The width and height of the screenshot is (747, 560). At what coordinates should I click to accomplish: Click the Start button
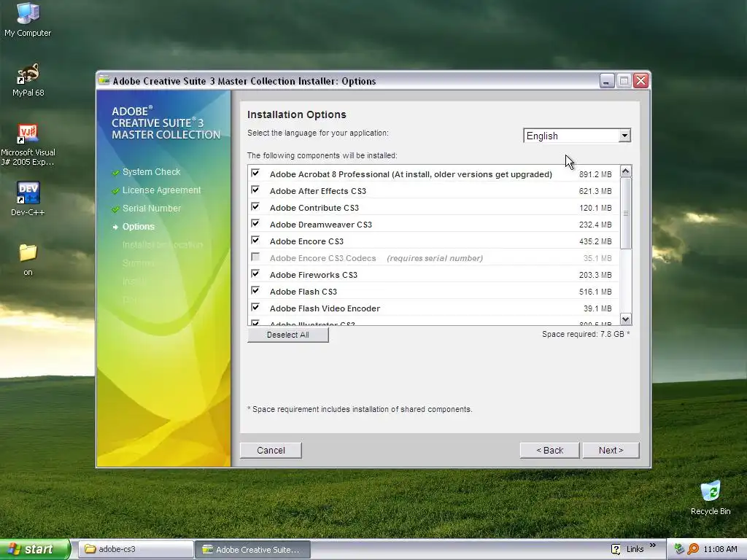click(35, 549)
